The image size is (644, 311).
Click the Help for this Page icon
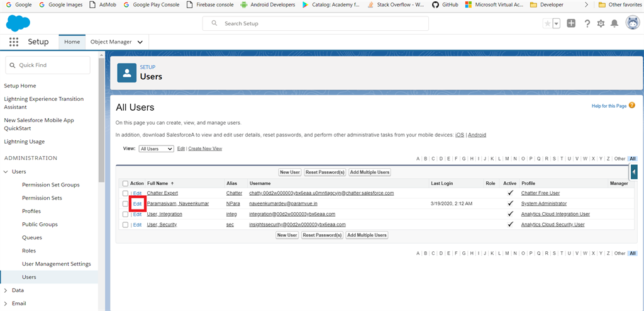point(631,106)
